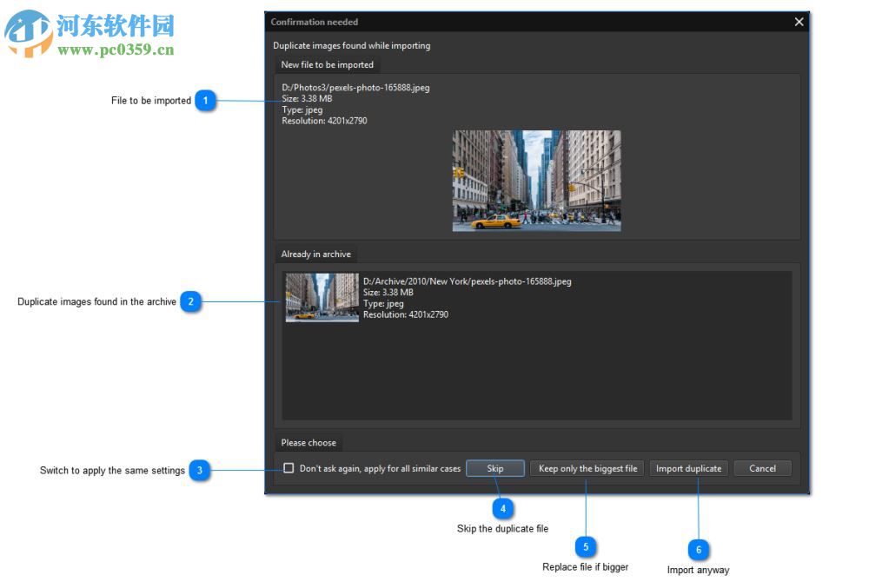Click the Skip button
The width and height of the screenshot is (869, 588).
pyautogui.click(x=494, y=468)
